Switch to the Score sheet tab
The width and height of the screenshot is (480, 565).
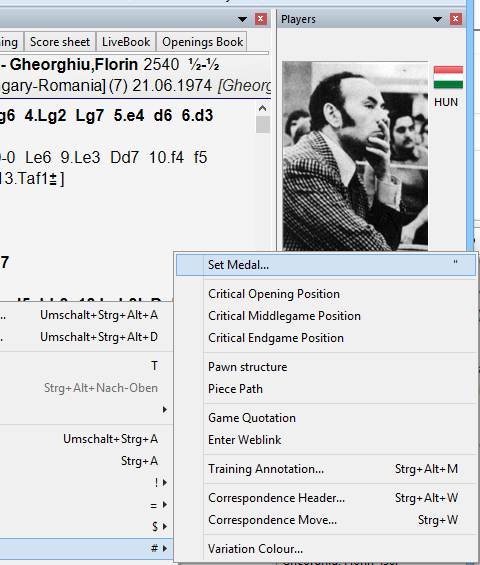[60, 42]
